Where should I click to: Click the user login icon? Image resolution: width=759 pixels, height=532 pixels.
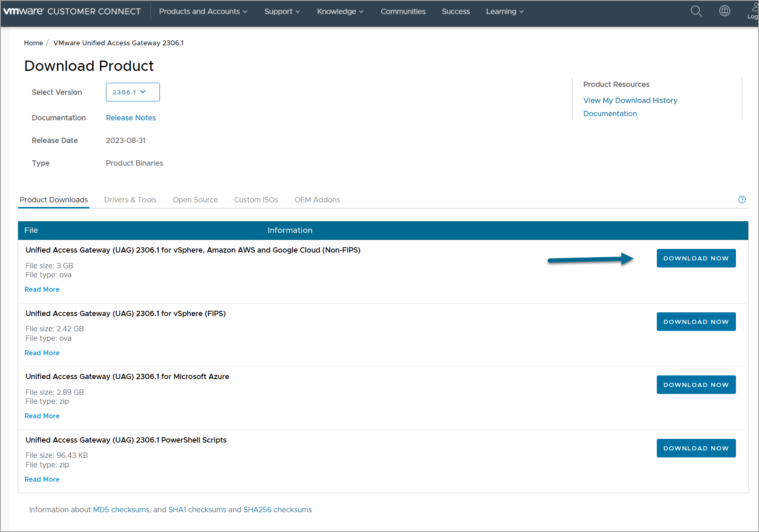pyautogui.click(x=753, y=11)
